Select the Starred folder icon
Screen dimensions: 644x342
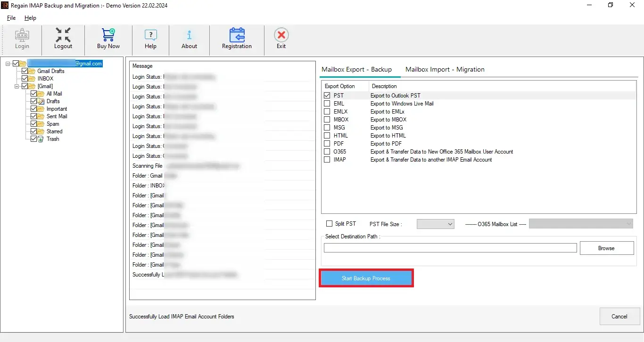41,131
